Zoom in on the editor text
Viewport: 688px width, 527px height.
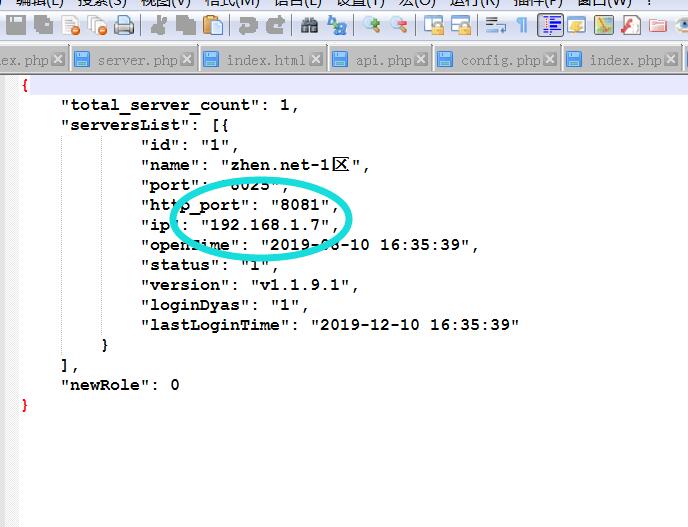373,25
